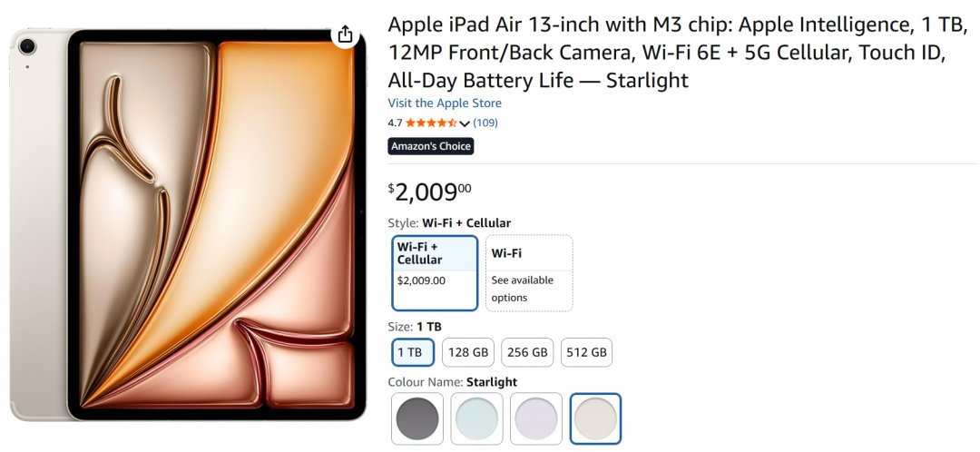Viewport: 980px width, 452px height.
Task: Open the 109 customer reviews link
Action: [x=485, y=123]
